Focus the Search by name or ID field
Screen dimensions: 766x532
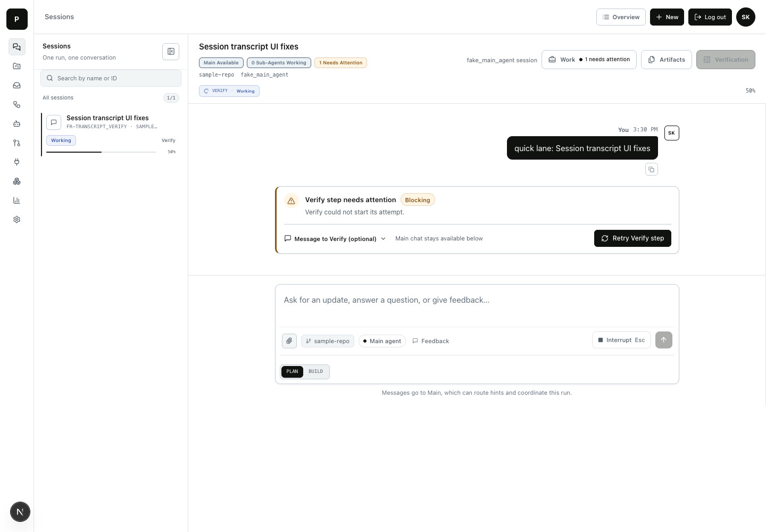111,78
